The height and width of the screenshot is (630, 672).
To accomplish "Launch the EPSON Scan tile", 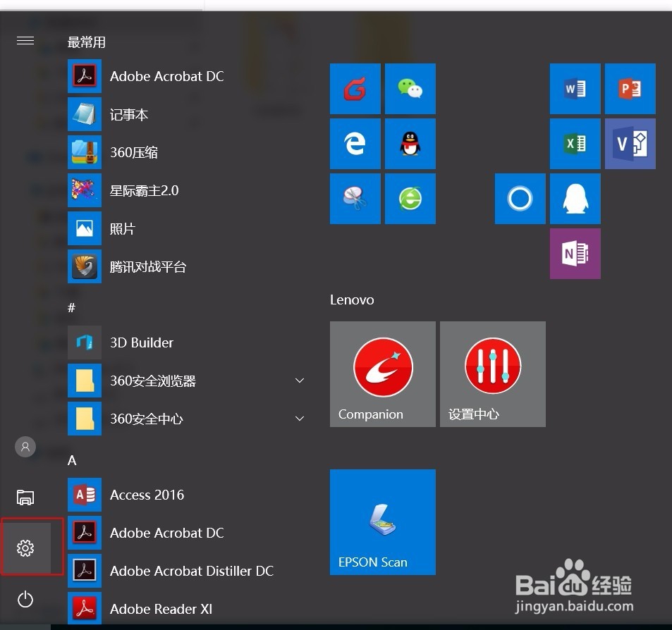I will coord(383,522).
